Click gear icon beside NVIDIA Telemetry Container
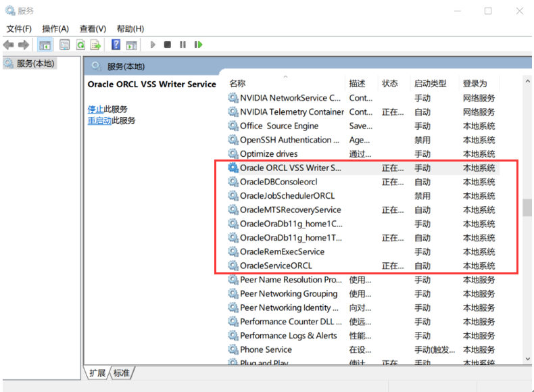Viewport: 534px width, 392px height. point(233,112)
